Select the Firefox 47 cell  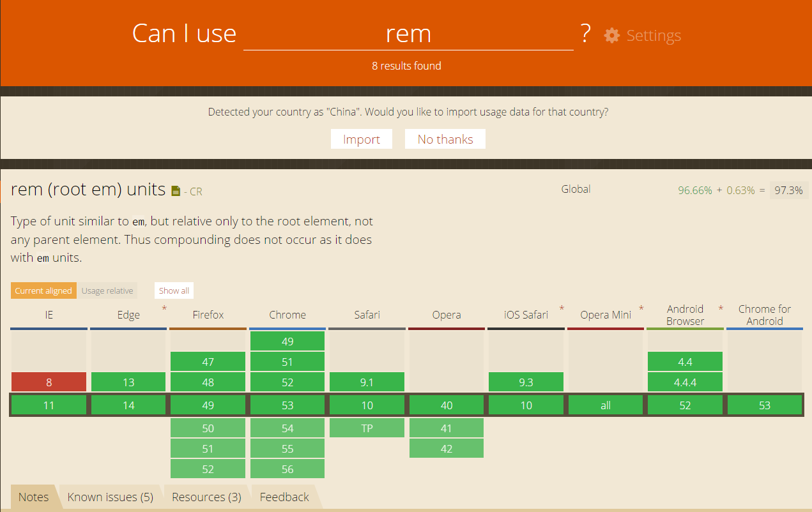[x=208, y=362]
